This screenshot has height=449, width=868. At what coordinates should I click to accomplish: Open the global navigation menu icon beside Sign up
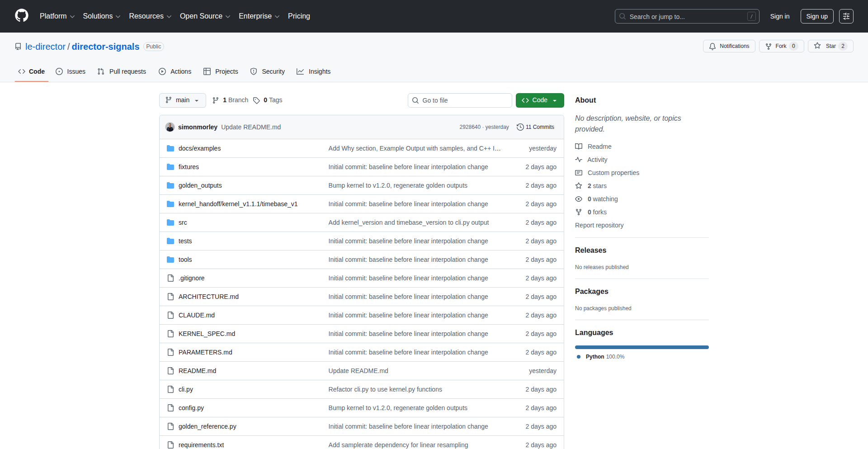(x=846, y=16)
